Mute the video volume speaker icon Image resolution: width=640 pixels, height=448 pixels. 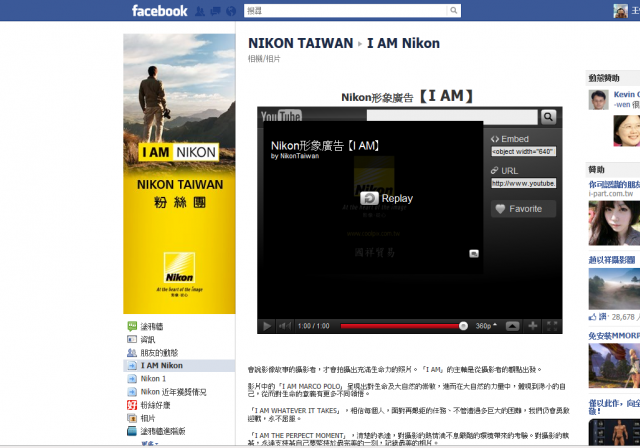pos(284,326)
